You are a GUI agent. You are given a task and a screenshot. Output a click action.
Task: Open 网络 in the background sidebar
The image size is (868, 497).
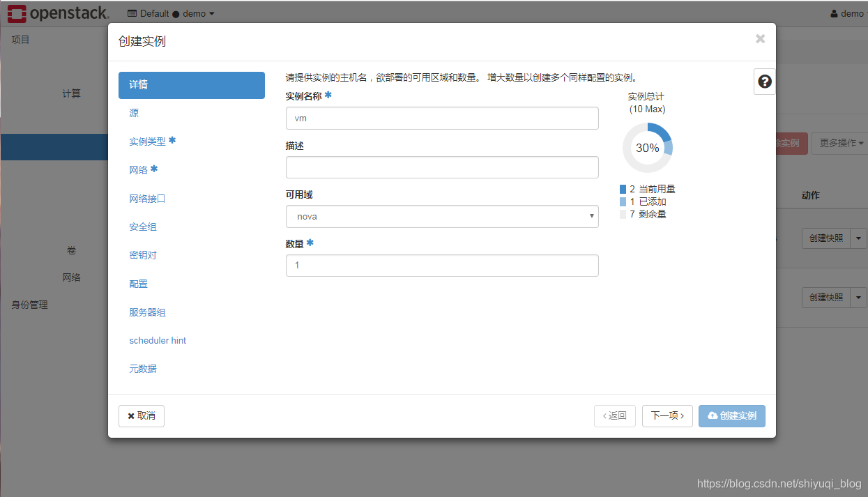[72, 277]
